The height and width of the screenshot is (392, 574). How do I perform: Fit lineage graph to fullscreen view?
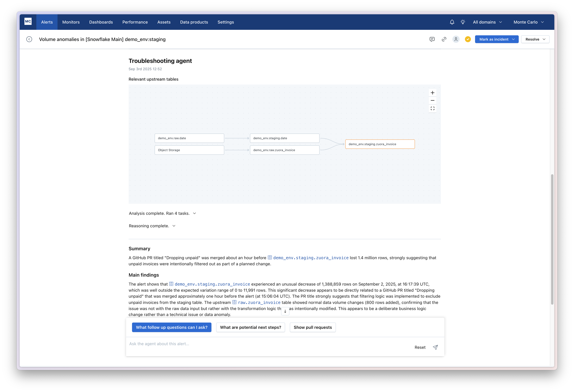pos(432,109)
